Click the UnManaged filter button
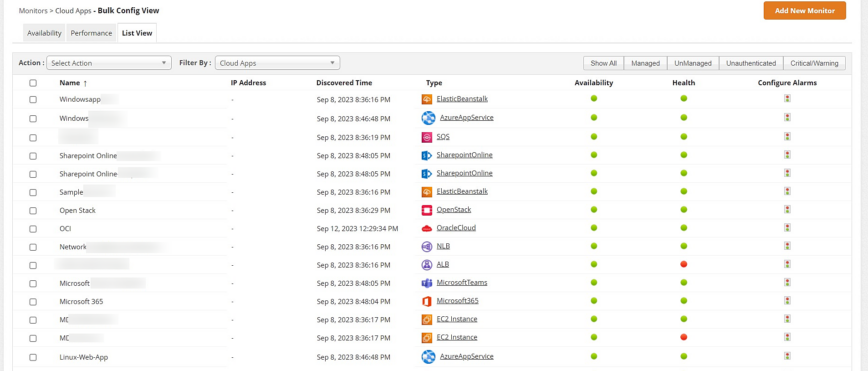868x371 pixels. click(x=693, y=64)
